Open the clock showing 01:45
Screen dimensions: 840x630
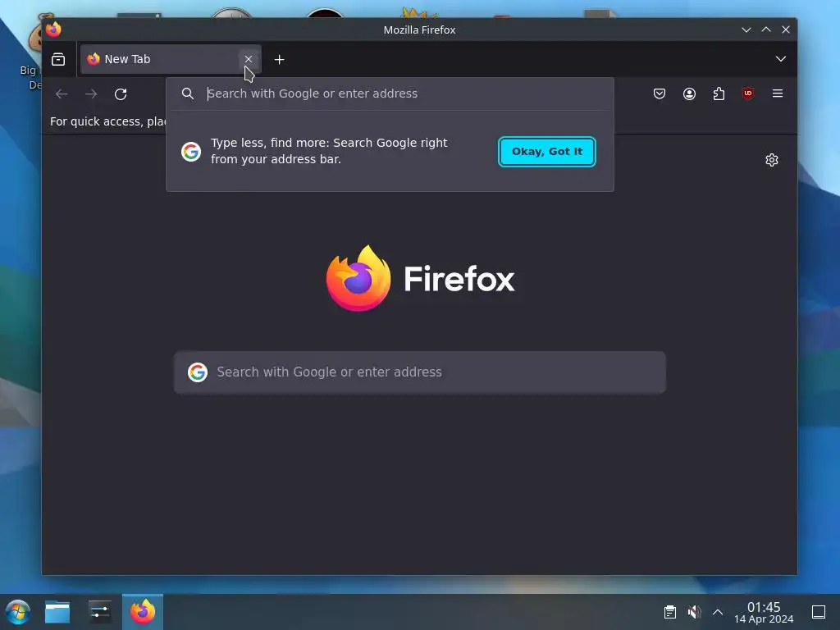(x=764, y=612)
